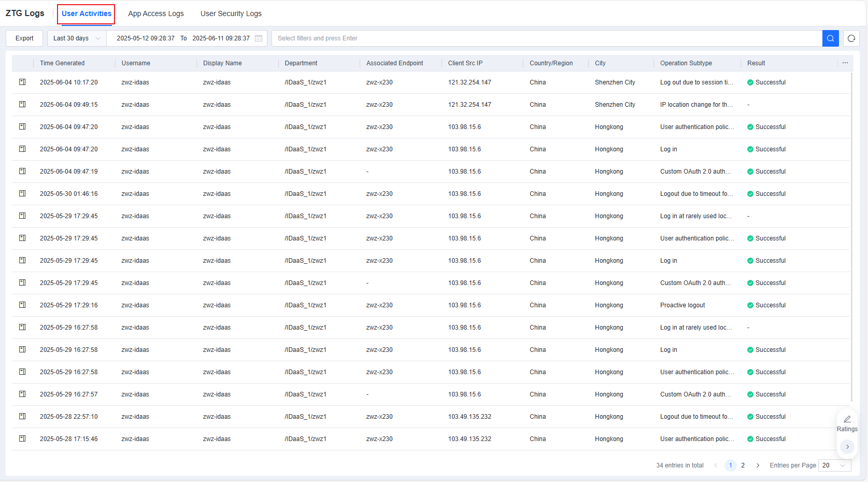Click the refresh logs icon
Viewport: 868px width, 482px height.
coord(851,38)
